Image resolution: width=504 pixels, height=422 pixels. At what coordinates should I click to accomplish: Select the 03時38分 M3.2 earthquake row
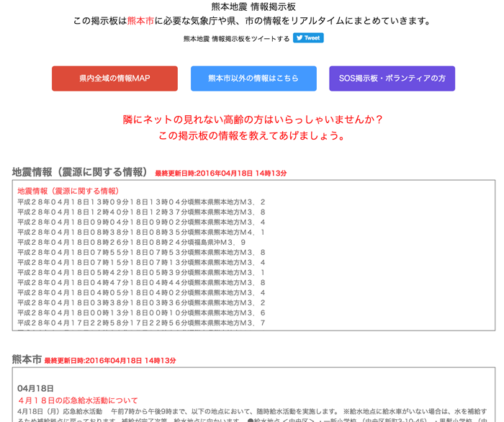click(x=141, y=302)
